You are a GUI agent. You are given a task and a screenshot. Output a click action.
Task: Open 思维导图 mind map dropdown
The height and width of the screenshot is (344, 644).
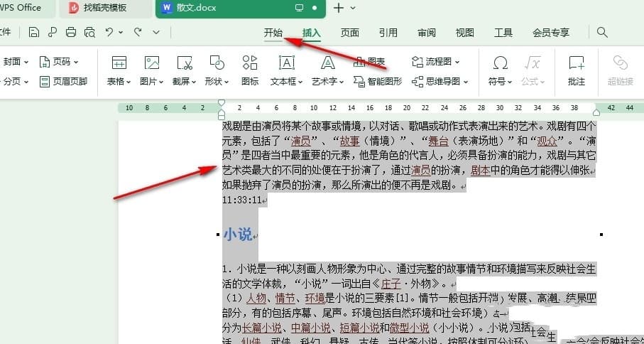(x=440, y=81)
